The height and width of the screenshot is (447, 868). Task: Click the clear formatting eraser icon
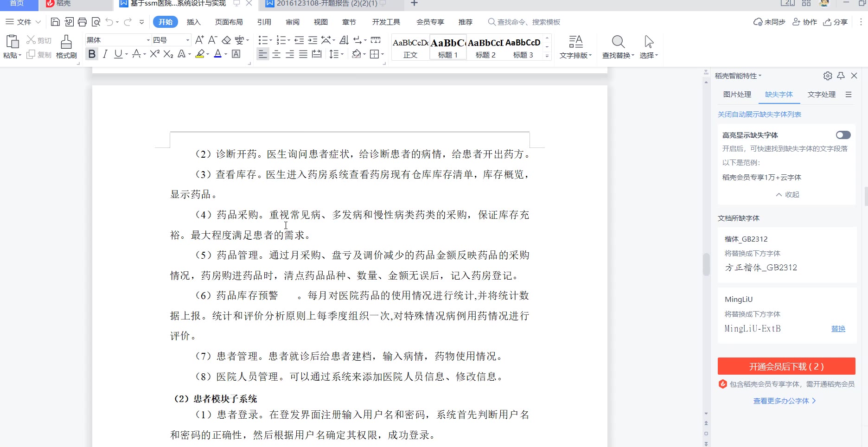(x=226, y=40)
